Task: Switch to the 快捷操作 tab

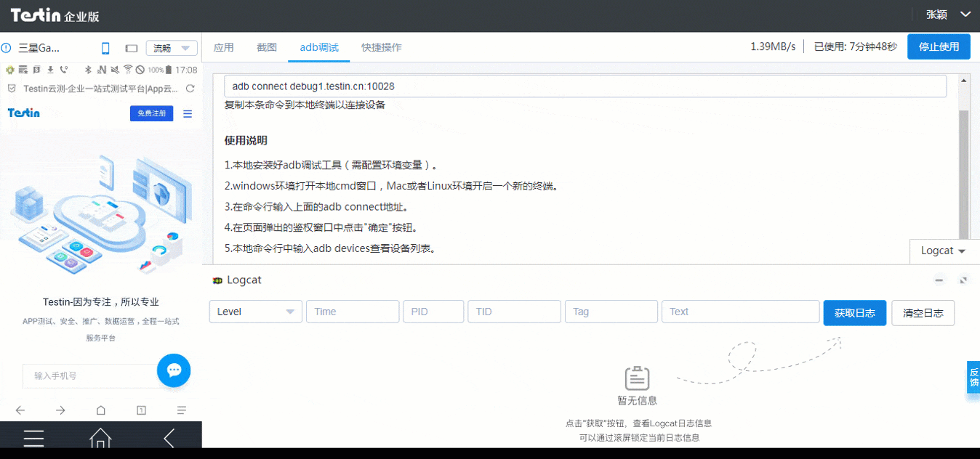Action: [x=382, y=47]
